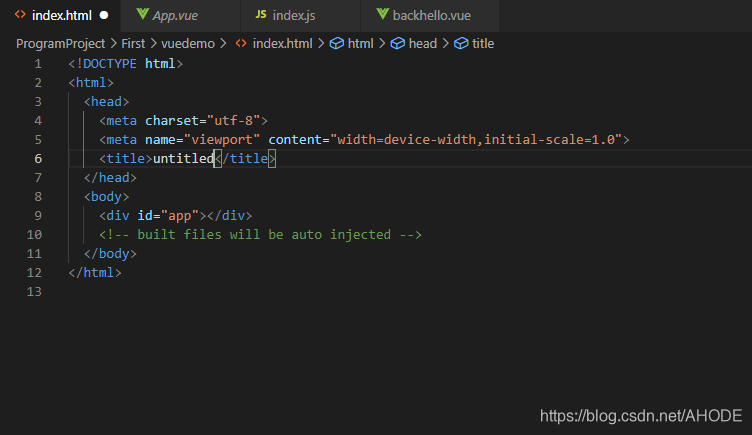Click the Vue icon on backhello.vue tab
Image resolution: width=752 pixels, height=435 pixels.
383,14
